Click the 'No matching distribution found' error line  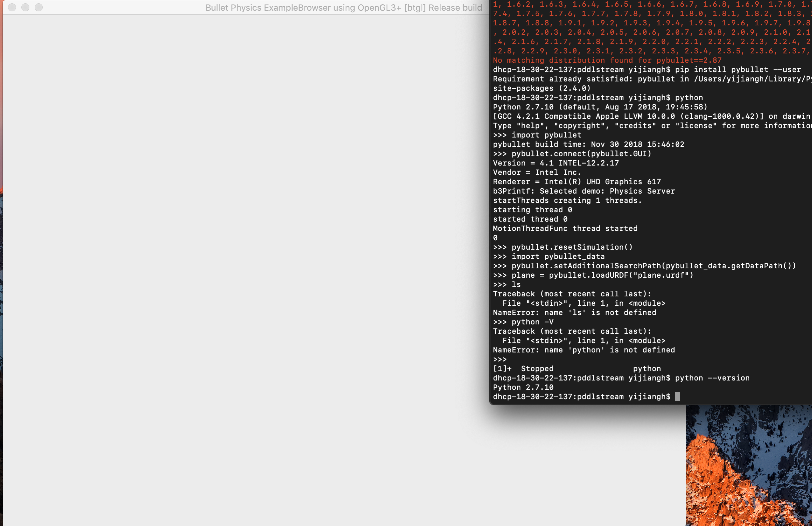pos(607,60)
